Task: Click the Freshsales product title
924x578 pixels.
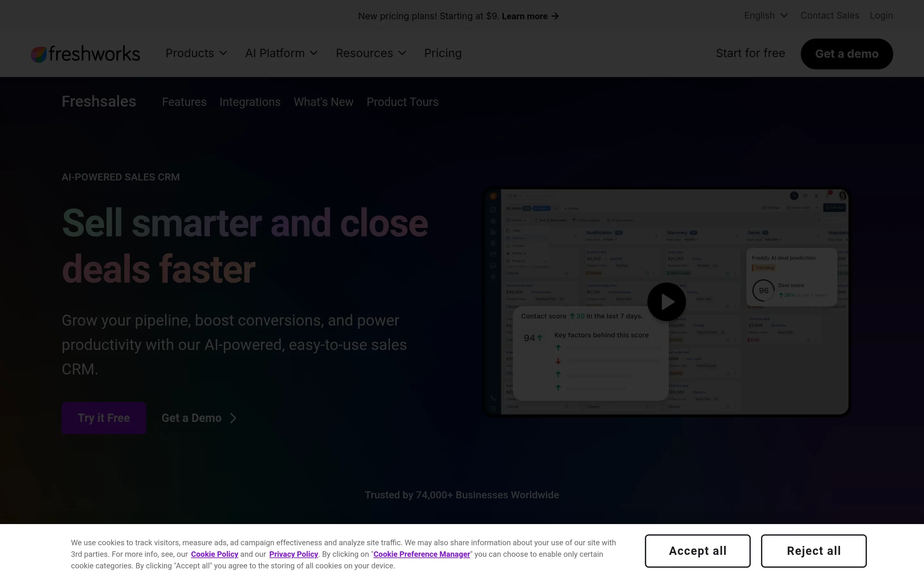Action: [x=99, y=101]
